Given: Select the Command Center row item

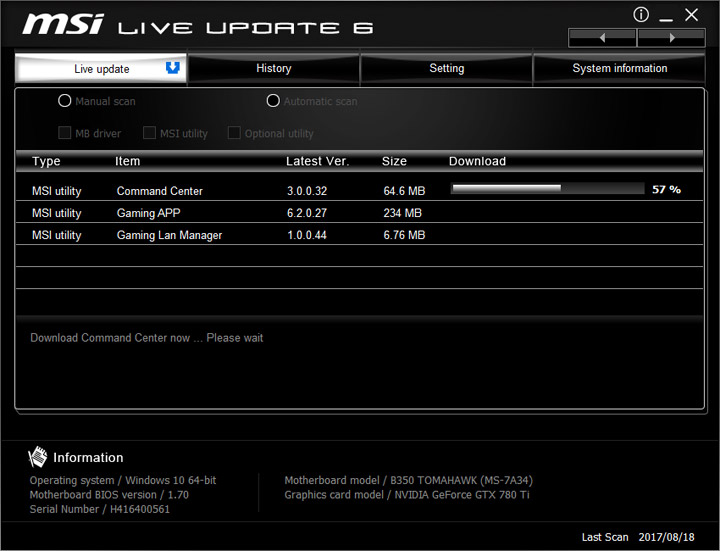Looking at the screenshot, I should (x=159, y=191).
